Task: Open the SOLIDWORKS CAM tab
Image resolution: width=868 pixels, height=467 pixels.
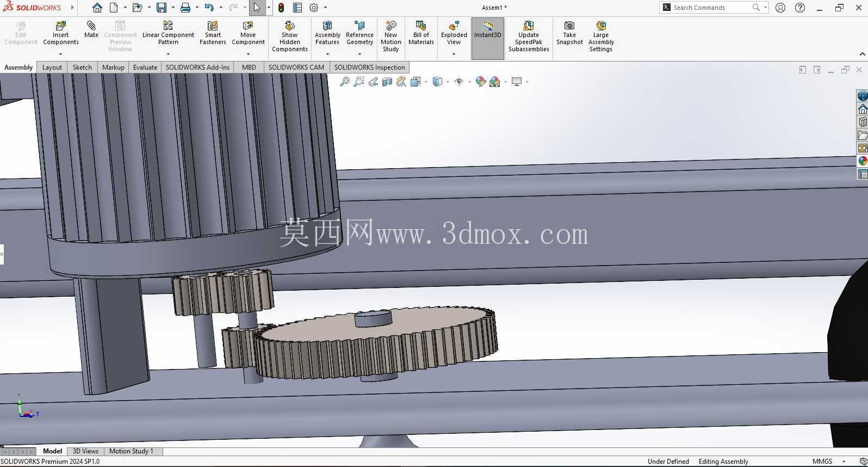Action: pos(296,67)
